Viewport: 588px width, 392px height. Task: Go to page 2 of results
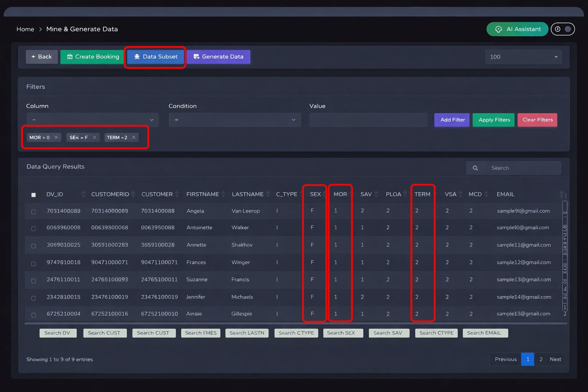tap(541, 359)
